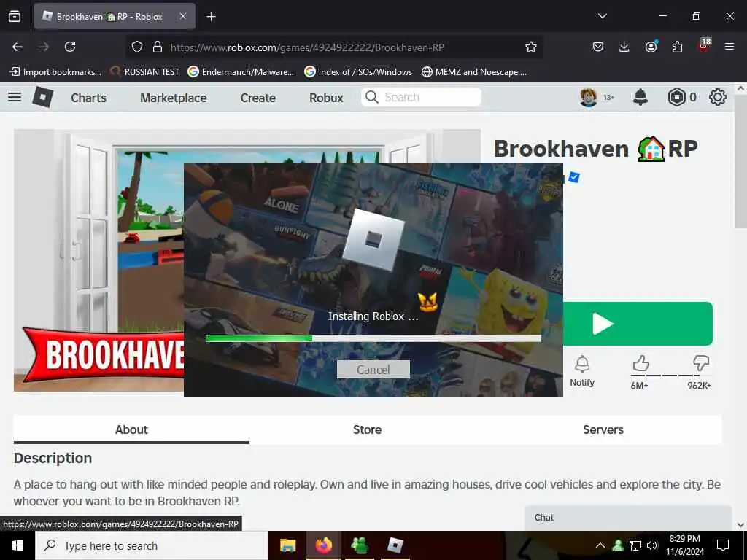Screen dimensions: 747x560
Task: Open Roblox notifications bell
Action: (640, 97)
